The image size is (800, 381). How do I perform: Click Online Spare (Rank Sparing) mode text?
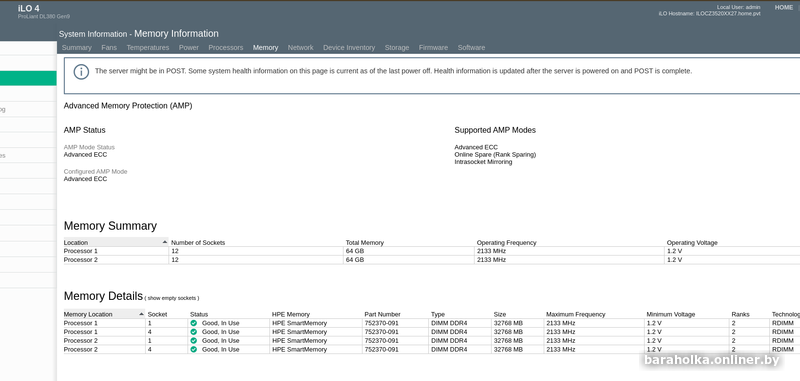click(495, 155)
